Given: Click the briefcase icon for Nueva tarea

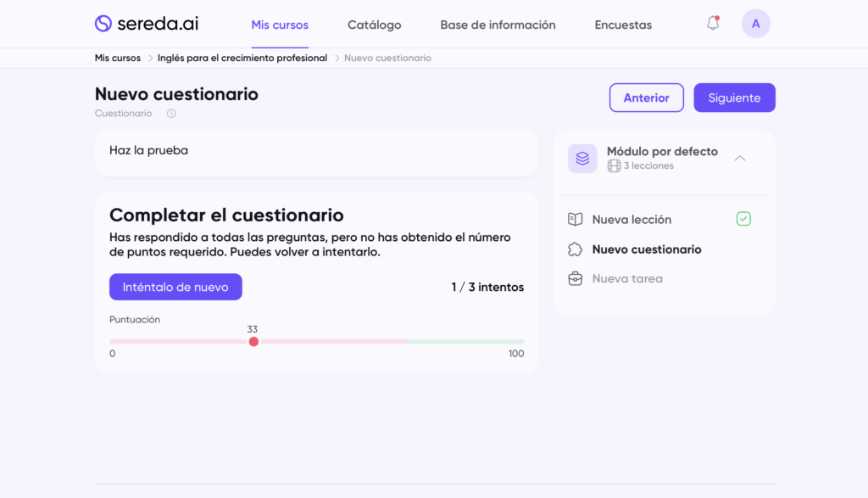Looking at the screenshot, I should point(576,278).
